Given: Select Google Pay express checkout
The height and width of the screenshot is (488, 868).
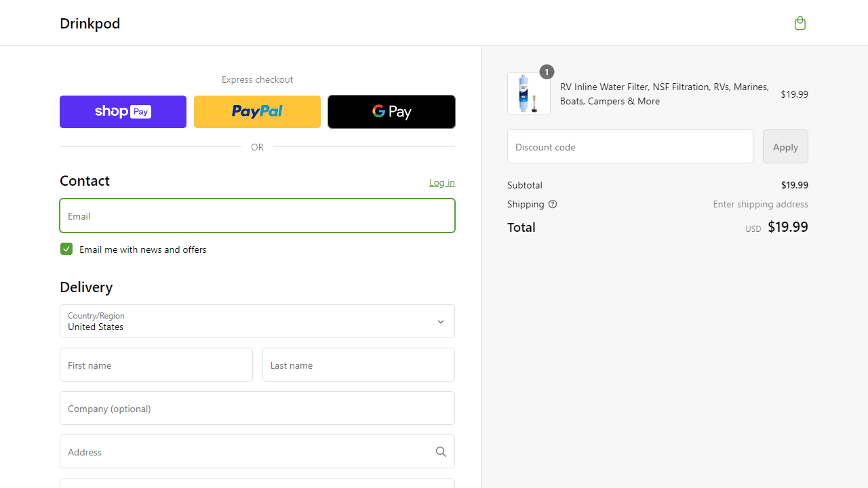Looking at the screenshot, I should pos(391,112).
